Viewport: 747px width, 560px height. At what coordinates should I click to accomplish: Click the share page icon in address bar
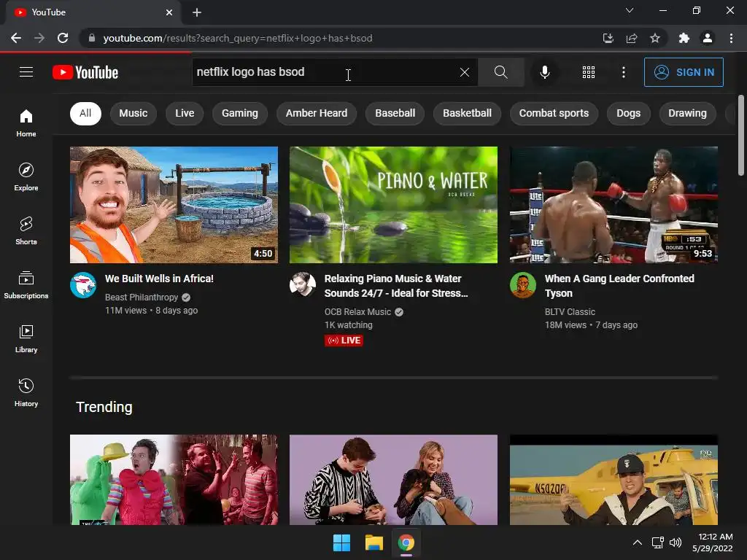click(632, 38)
